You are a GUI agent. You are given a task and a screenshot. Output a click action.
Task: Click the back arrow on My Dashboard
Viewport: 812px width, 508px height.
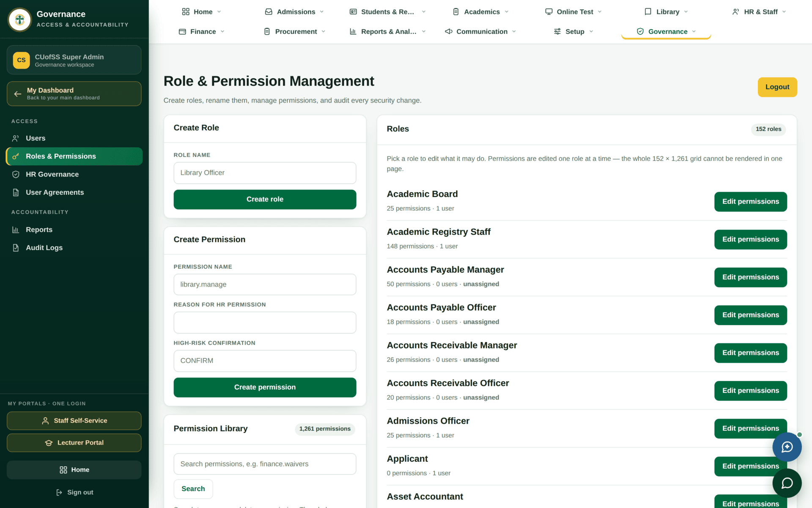18,94
